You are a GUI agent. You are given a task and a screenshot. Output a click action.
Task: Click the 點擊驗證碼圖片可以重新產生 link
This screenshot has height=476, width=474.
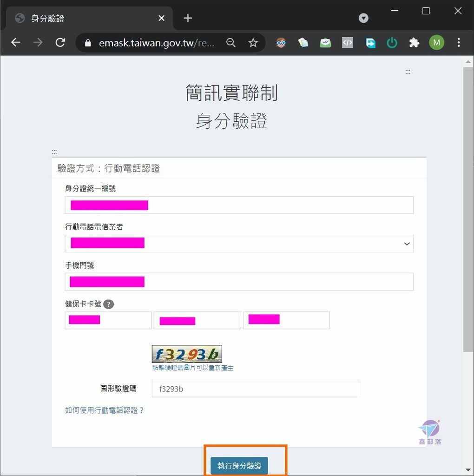click(x=193, y=368)
